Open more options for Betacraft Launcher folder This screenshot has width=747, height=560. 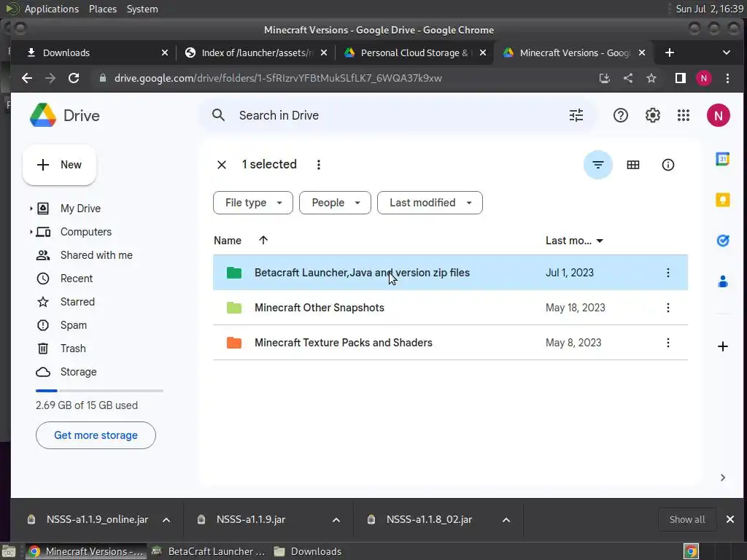668,273
